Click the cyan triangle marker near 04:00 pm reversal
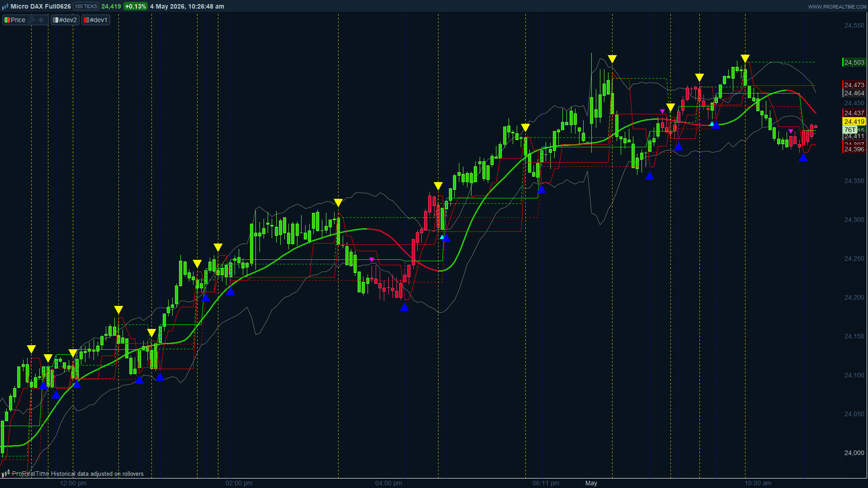Image resolution: width=868 pixels, height=488 pixels. [442, 237]
